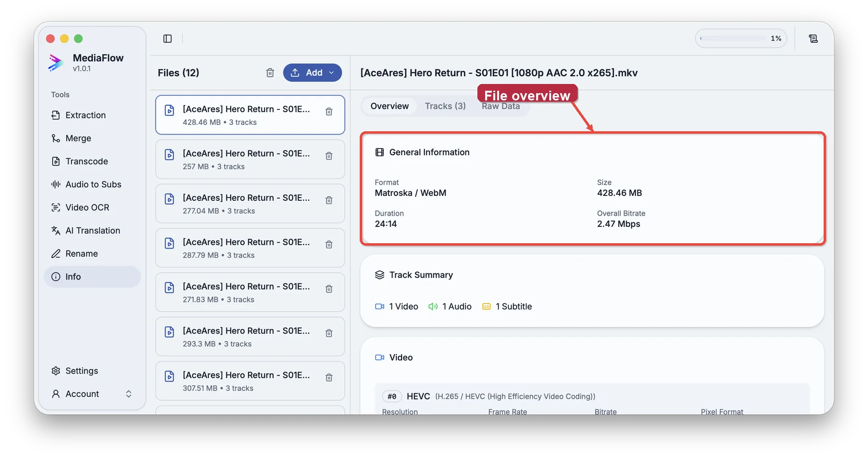This screenshot has height=458, width=868.
Task: Toggle the sidebar panel icon
Action: click(x=167, y=39)
